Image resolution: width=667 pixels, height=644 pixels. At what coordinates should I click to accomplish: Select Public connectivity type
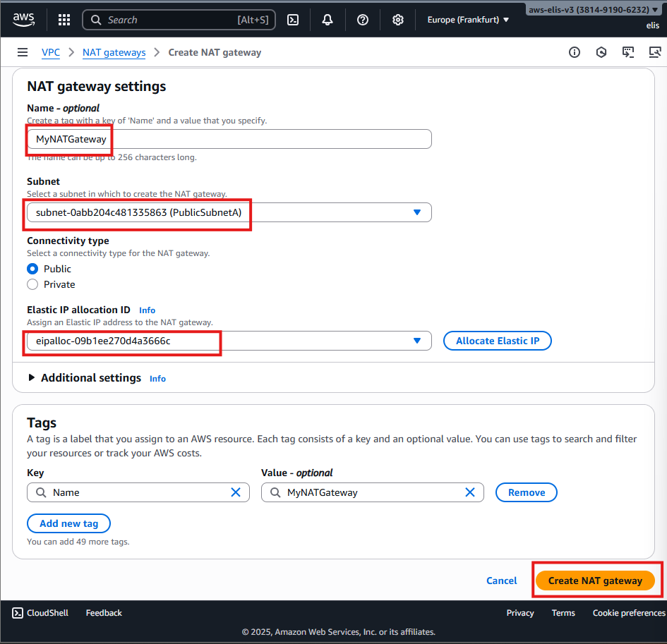(x=32, y=269)
